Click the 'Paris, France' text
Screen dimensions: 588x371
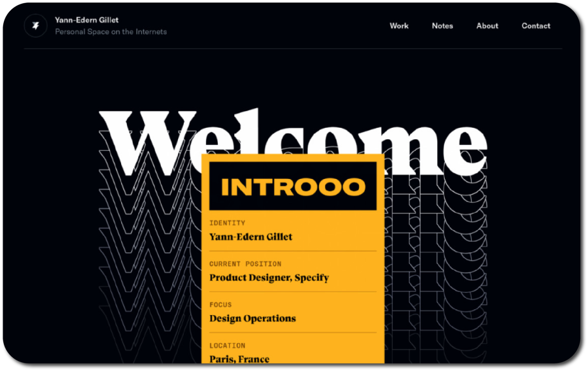239,359
